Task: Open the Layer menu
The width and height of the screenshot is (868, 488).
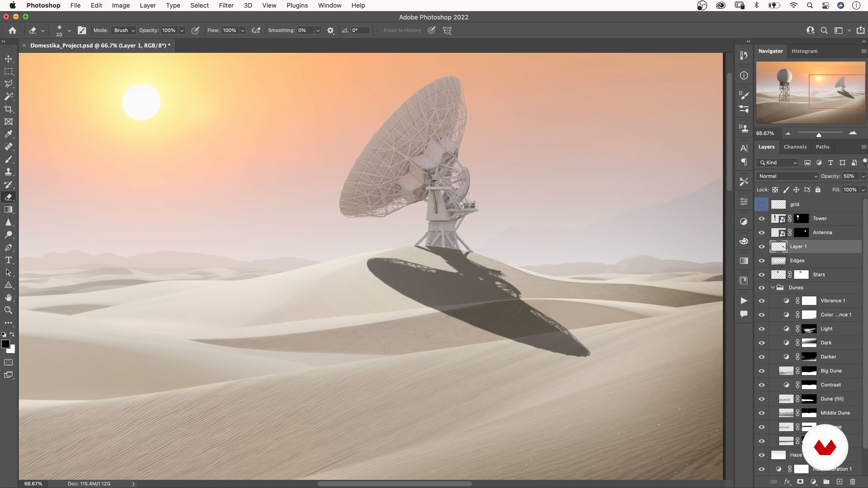Action: tap(148, 5)
